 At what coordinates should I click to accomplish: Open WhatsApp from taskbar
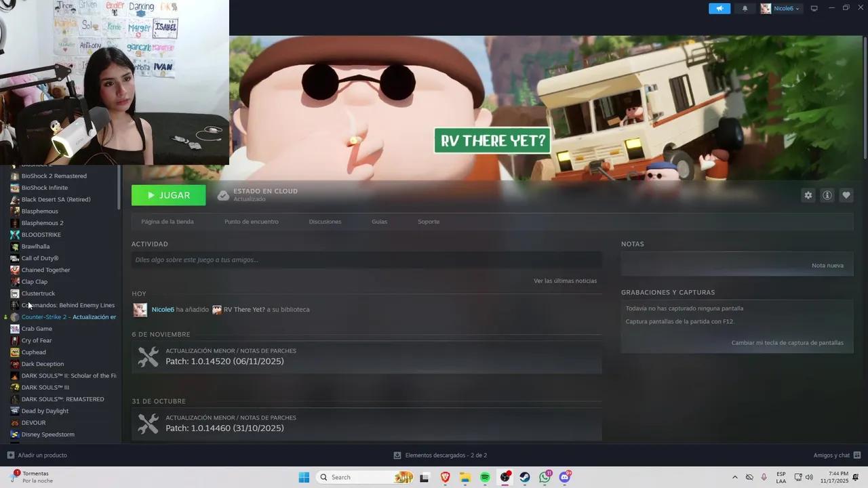click(x=545, y=477)
